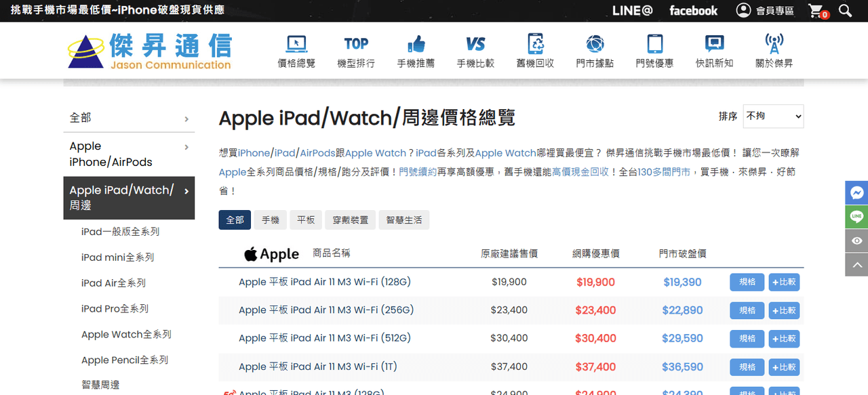
Task: Select the 平板 filter tab
Action: pos(306,220)
